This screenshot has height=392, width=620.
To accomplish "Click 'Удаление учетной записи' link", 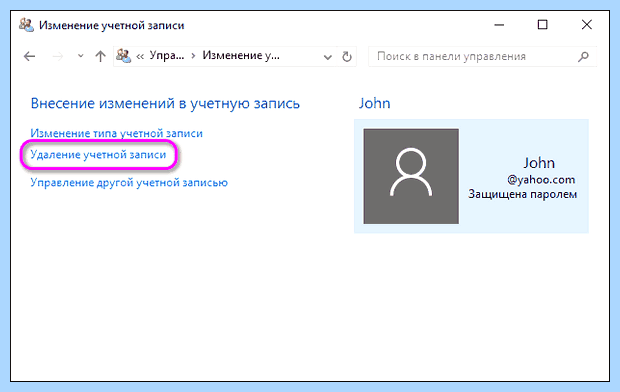I will tap(98, 155).
